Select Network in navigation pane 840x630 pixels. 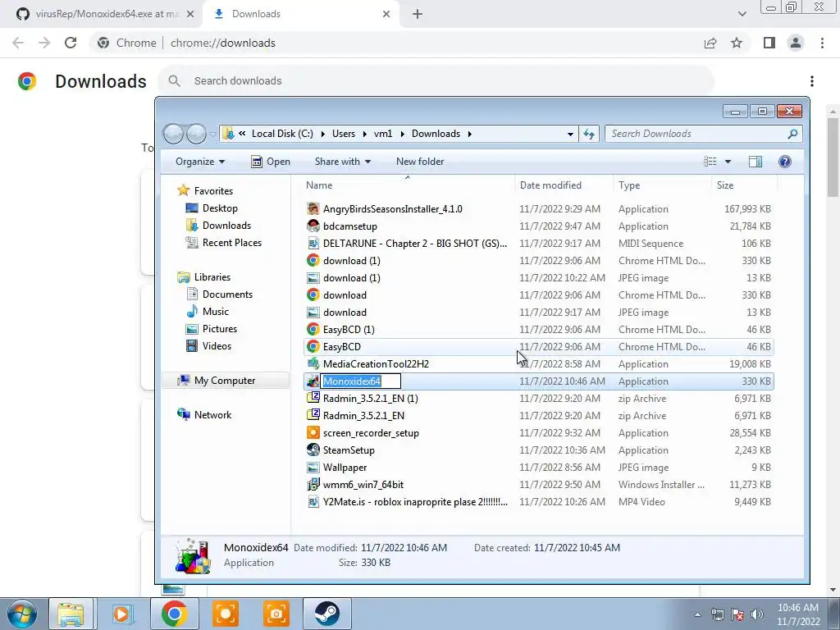pyautogui.click(x=212, y=414)
